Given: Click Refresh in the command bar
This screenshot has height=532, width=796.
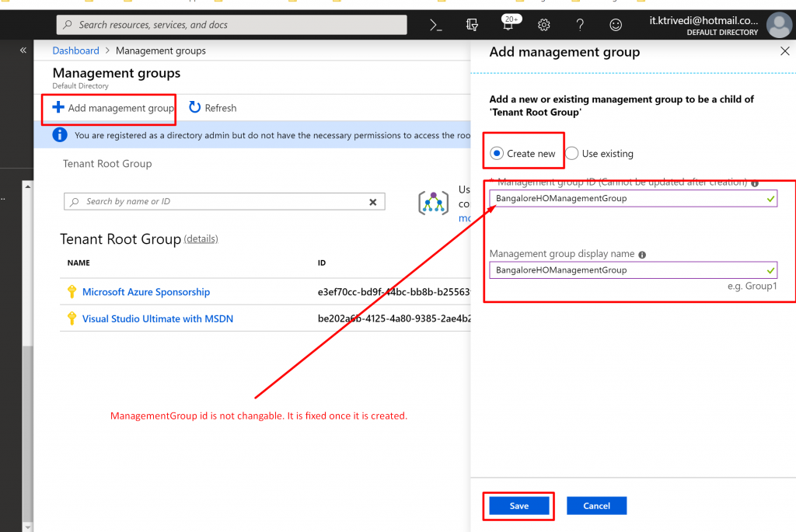Looking at the screenshot, I should (x=212, y=108).
